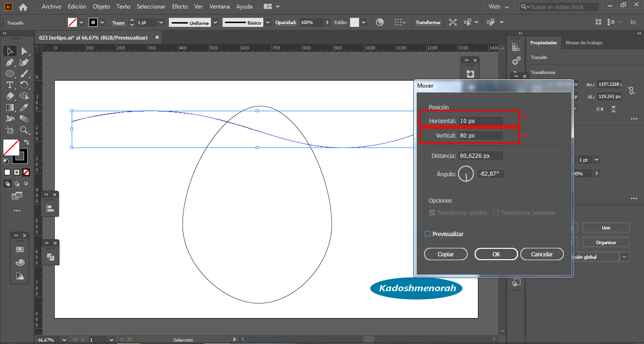Click the default fill and stroke icon
Viewport: 644px width, 344px height.
pos(6,161)
